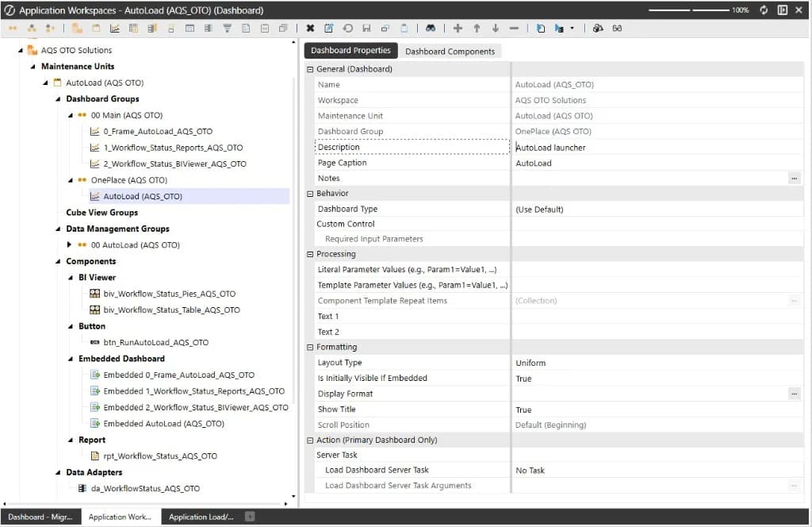Click the ellipsis button for Display Format
Screen dimensions: 812x527
tap(794, 394)
